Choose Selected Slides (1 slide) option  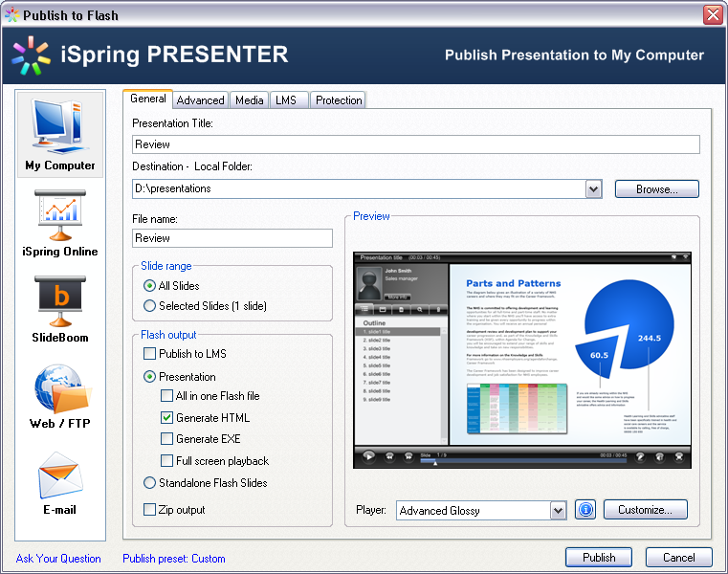click(149, 305)
